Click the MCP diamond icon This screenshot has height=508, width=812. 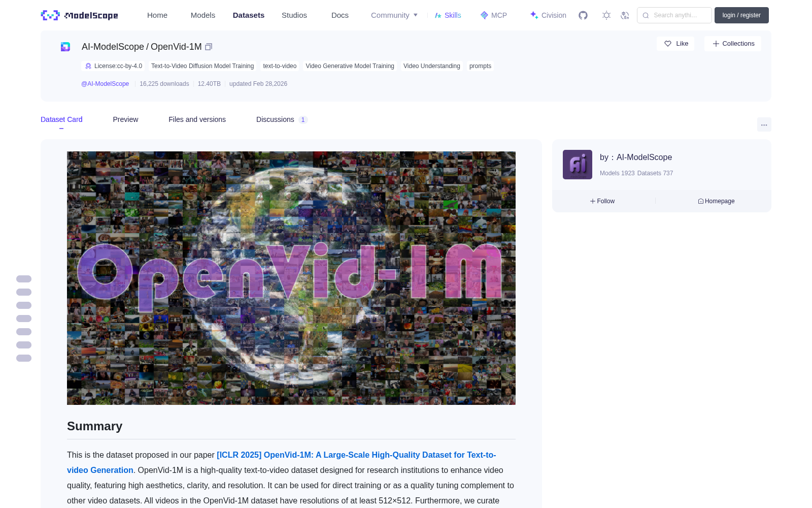click(484, 15)
